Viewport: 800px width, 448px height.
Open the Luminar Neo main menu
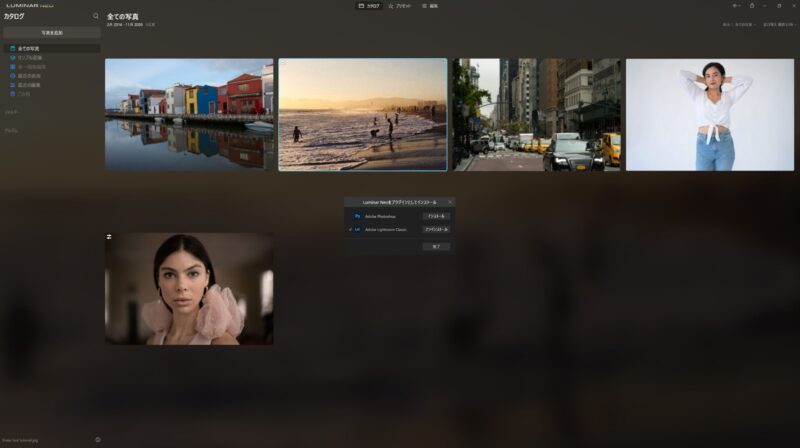point(30,5)
